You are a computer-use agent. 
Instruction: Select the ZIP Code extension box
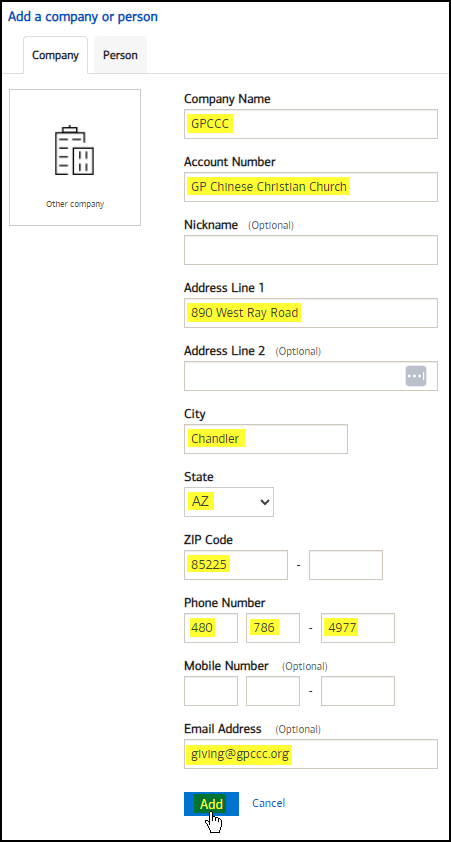tap(346, 565)
